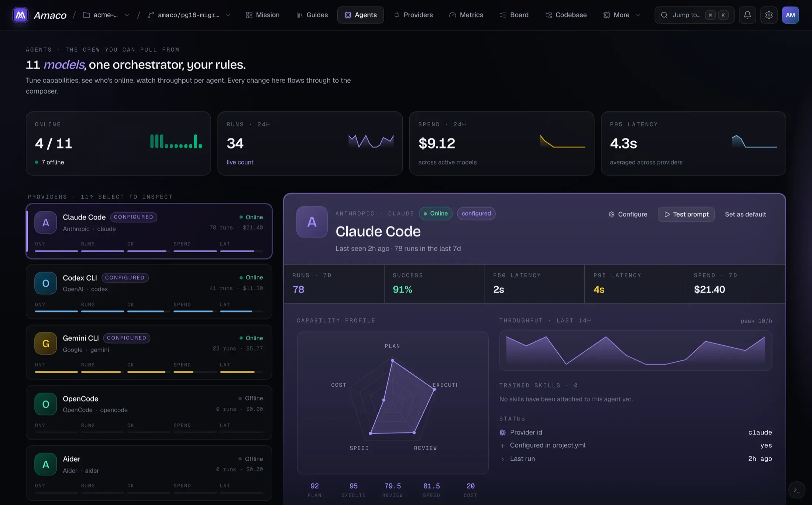Click the Gemini CLI Online status indicator
This screenshot has width=812, height=505.
click(x=251, y=338)
